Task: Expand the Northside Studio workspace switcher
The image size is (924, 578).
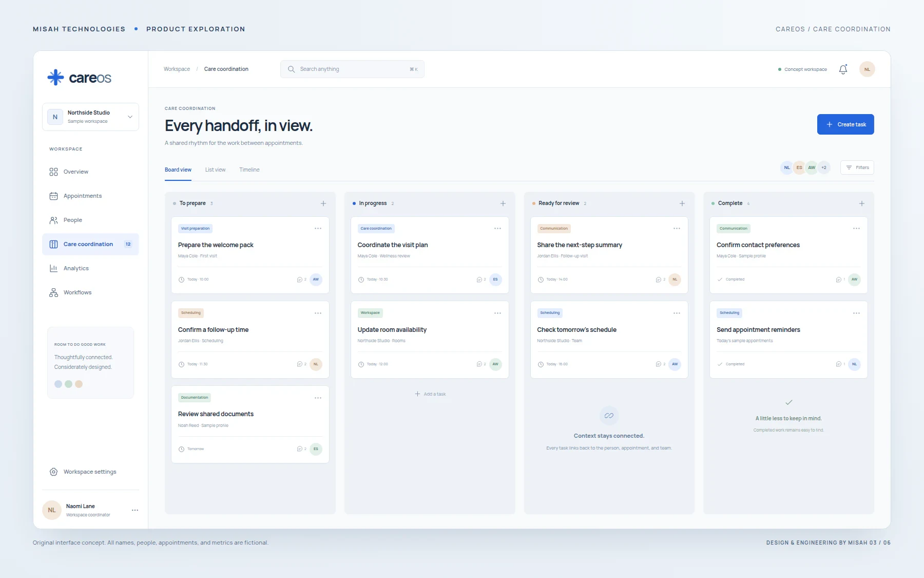Action: [90, 117]
